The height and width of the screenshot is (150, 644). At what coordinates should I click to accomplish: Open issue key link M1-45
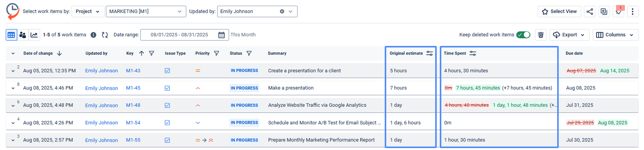(x=133, y=88)
